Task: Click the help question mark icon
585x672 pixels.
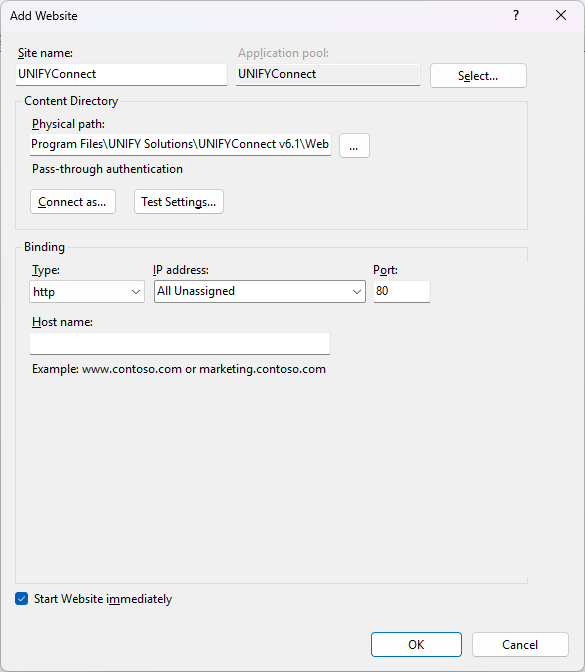Action: (x=516, y=15)
